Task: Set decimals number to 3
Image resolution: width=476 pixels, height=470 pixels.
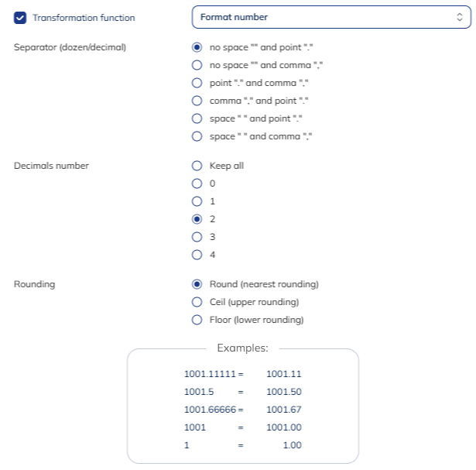Action: [197, 237]
